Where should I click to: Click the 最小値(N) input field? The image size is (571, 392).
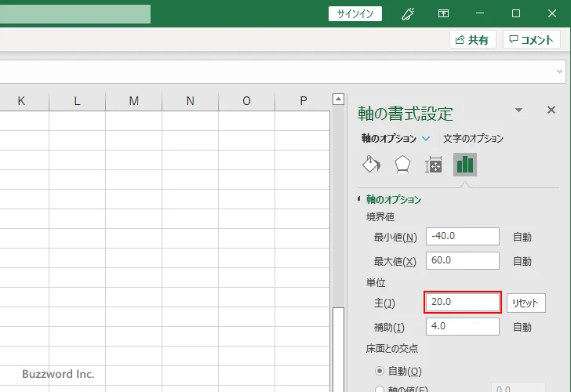pos(463,237)
